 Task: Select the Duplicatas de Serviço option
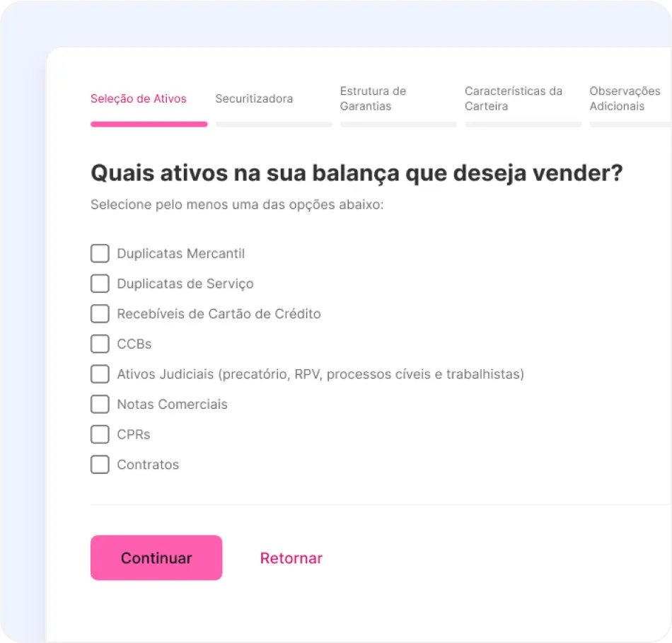pyautogui.click(x=100, y=283)
